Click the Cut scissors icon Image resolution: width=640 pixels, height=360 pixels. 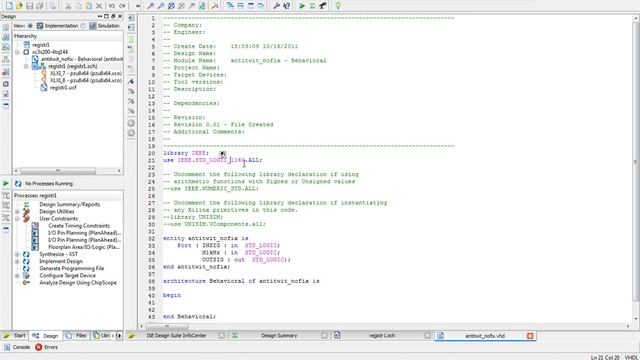(68, 6)
